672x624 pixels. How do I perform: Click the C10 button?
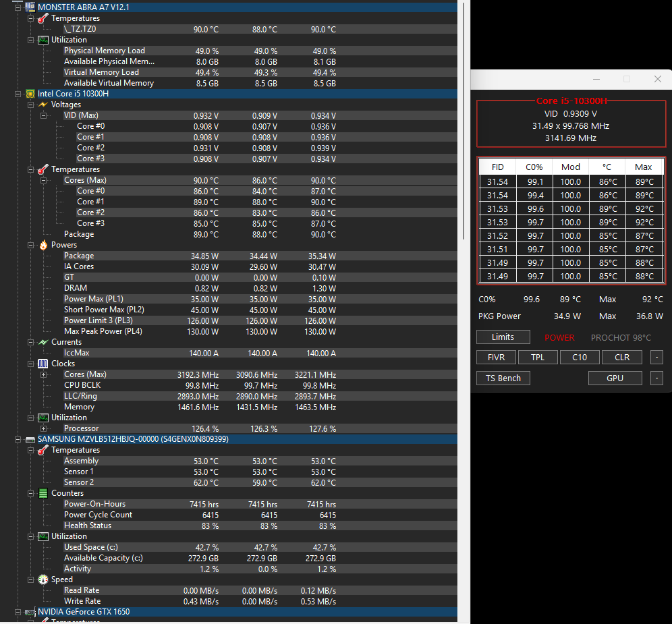click(x=580, y=357)
